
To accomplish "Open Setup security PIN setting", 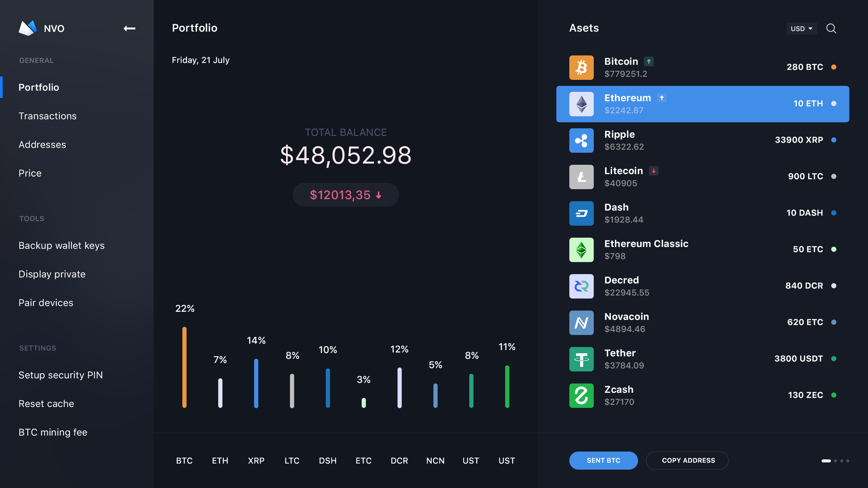I will coord(61,375).
